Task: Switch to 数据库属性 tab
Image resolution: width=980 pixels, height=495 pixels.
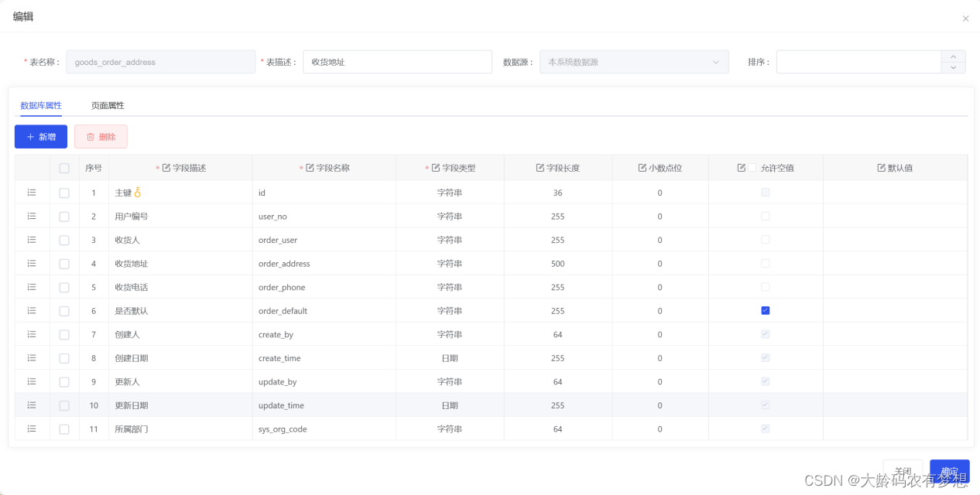Action: (41, 105)
